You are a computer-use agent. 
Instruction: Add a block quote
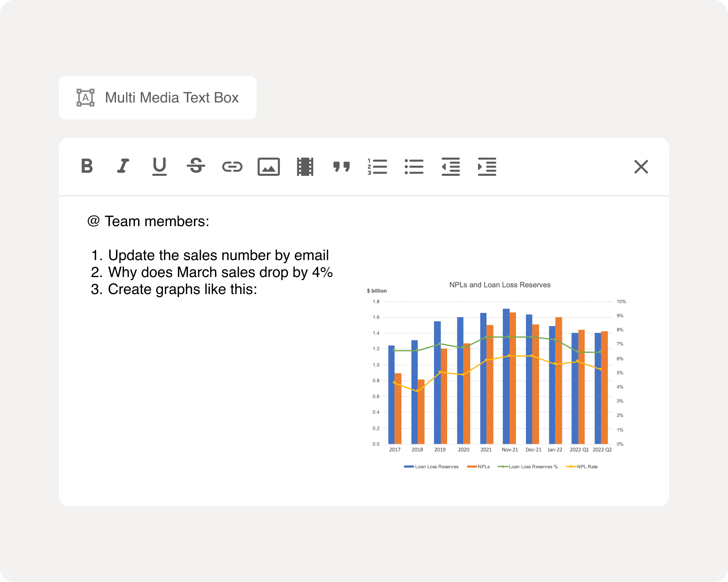point(341,166)
